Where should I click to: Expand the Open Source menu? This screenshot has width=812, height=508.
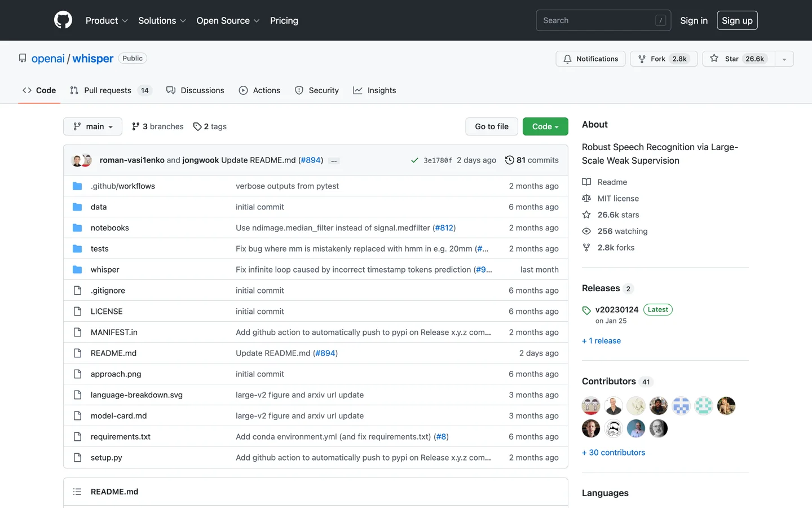pos(228,20)
